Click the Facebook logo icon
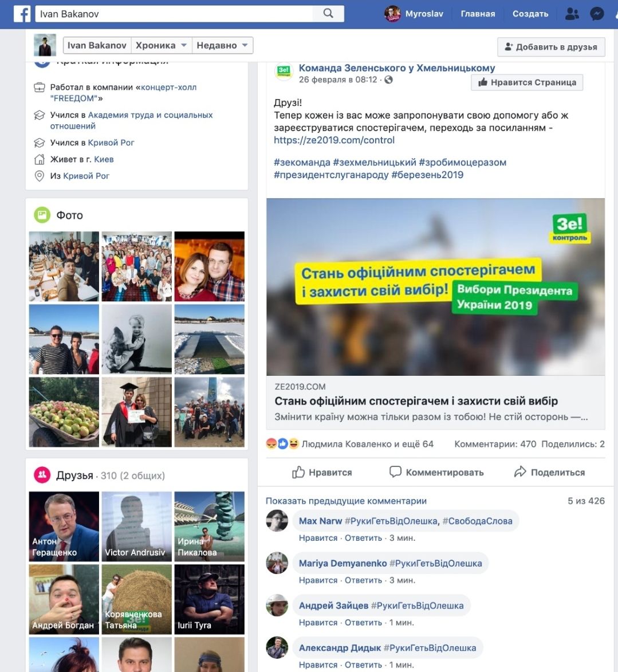Image resolution: width=618 pixels, height=672 pixels. 21,14
